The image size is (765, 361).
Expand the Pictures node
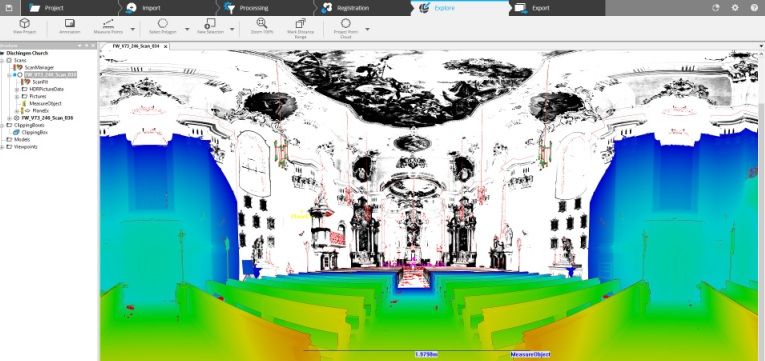[x=17, y=97]
